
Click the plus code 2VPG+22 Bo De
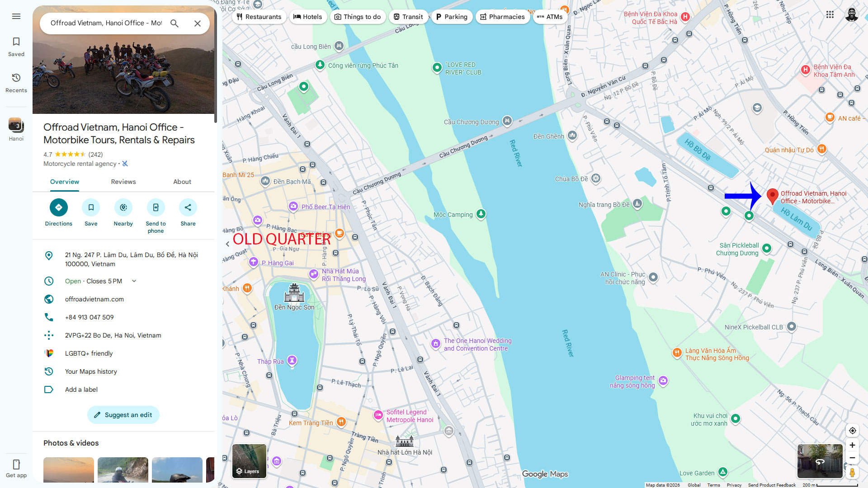[x=113, y=335]
